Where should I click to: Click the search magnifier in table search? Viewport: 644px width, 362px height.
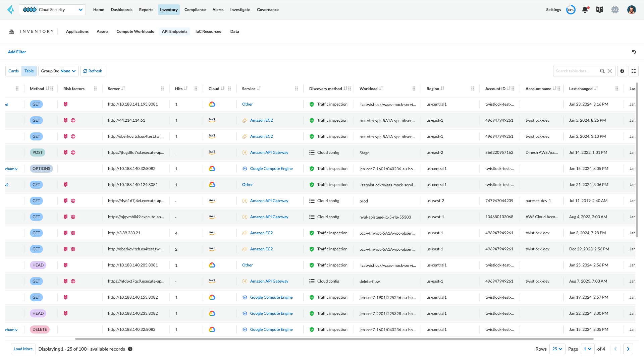tap(602, 71)
